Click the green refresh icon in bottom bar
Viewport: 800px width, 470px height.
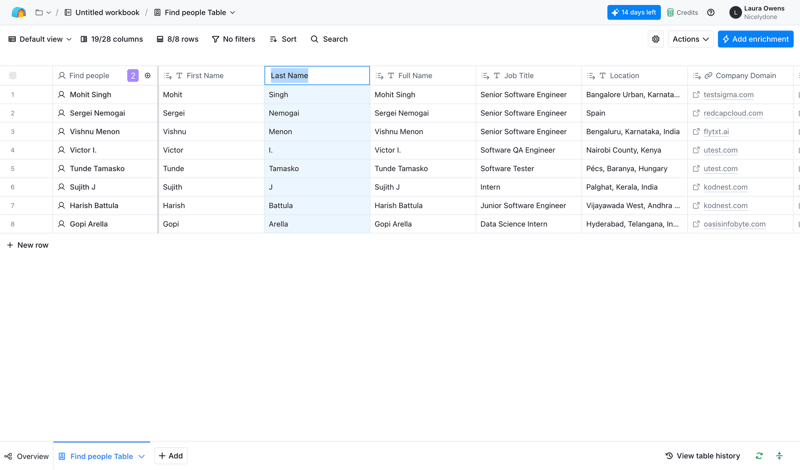pyautogui.click(x=759, y=456)
